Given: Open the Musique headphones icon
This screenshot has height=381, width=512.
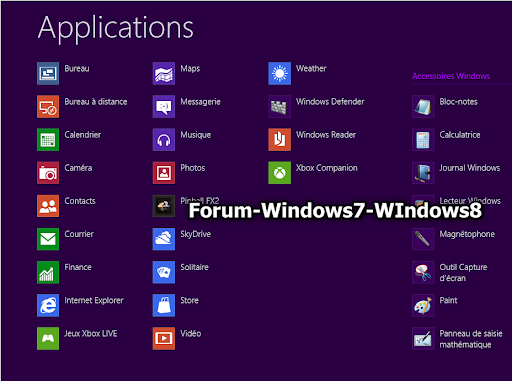Looking at the screenshot, I should click(164, 139).
